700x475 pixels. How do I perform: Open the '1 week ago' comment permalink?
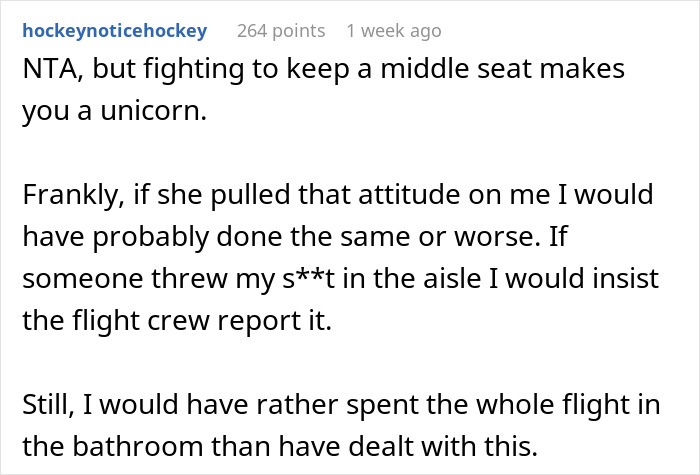point(394,31)
